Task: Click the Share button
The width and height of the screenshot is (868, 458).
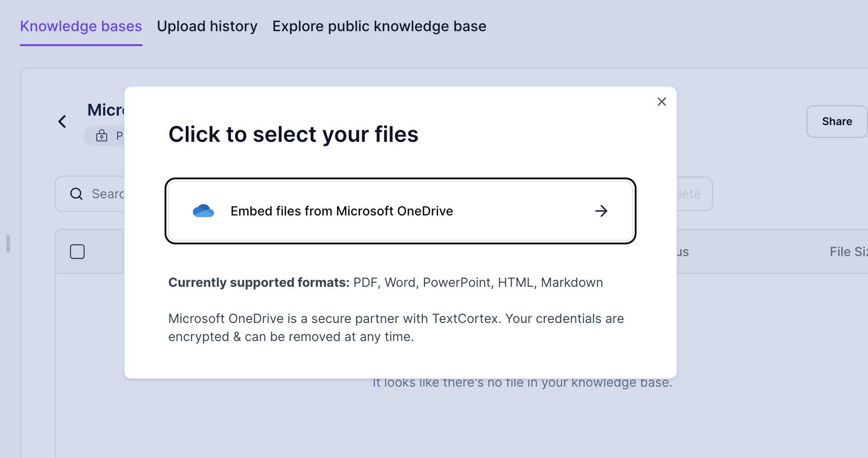Action: coord(837,121)
